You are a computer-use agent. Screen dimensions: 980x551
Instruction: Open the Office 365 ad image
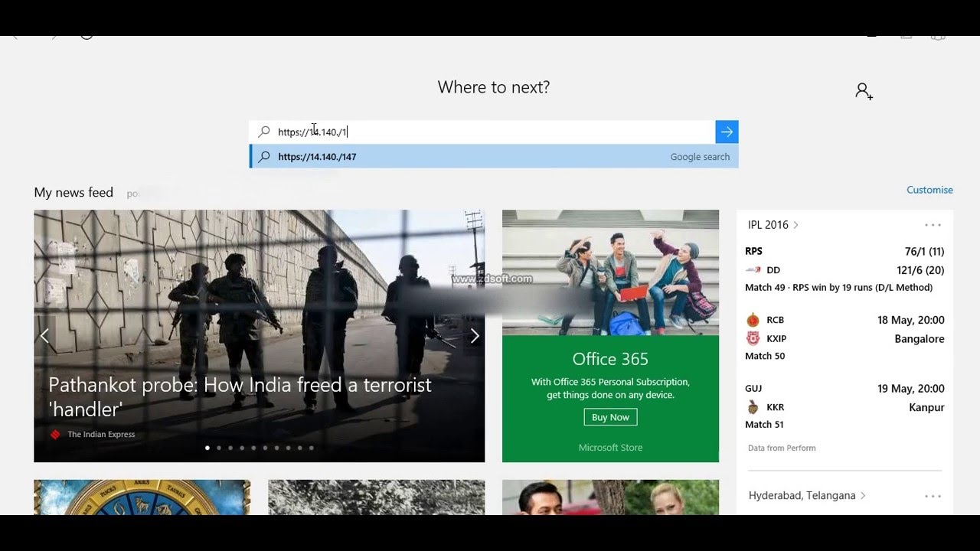tap(610, 272)
